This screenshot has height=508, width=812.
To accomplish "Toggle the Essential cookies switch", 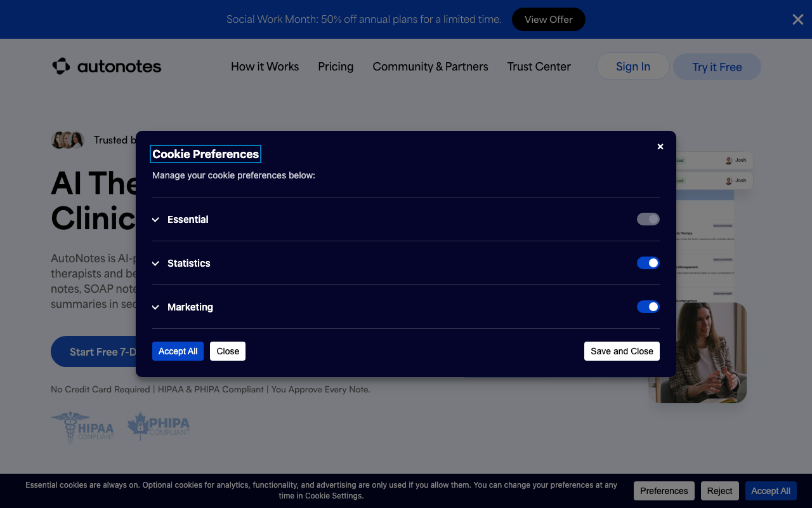I will 648,219.
